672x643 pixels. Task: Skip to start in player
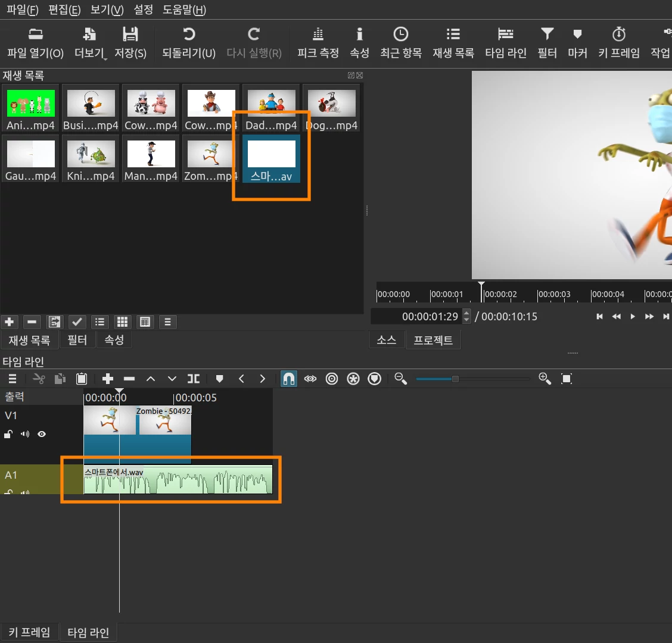pos(599,317)
